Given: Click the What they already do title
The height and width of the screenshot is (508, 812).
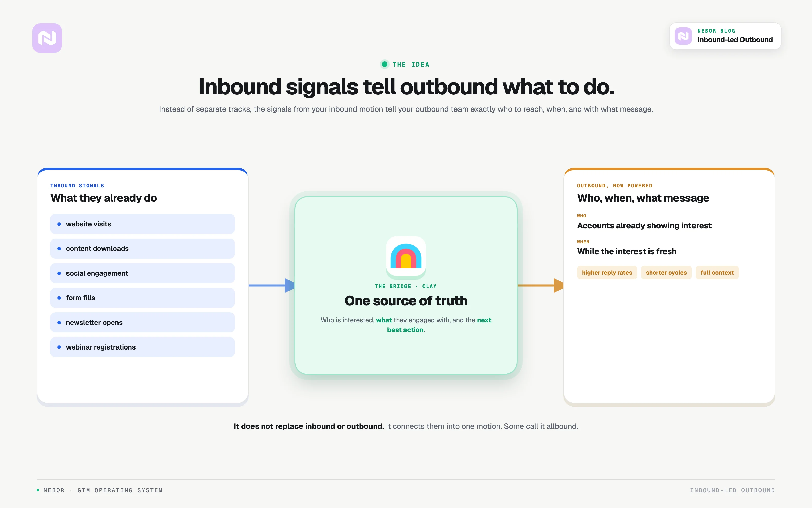Looking at the screenshot, I should point(104,198).
